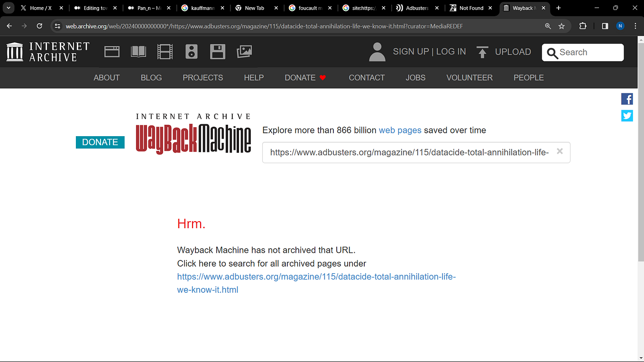Open the Software collection floppy disk icon
The width and height of the screenshot is (644, 362).
tap(218, 51)
